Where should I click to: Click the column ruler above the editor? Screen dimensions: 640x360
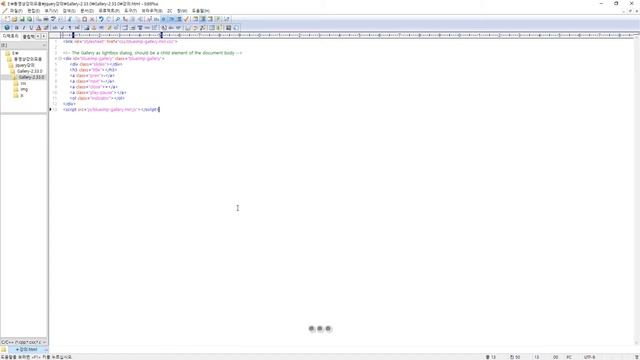coord(347,36)
